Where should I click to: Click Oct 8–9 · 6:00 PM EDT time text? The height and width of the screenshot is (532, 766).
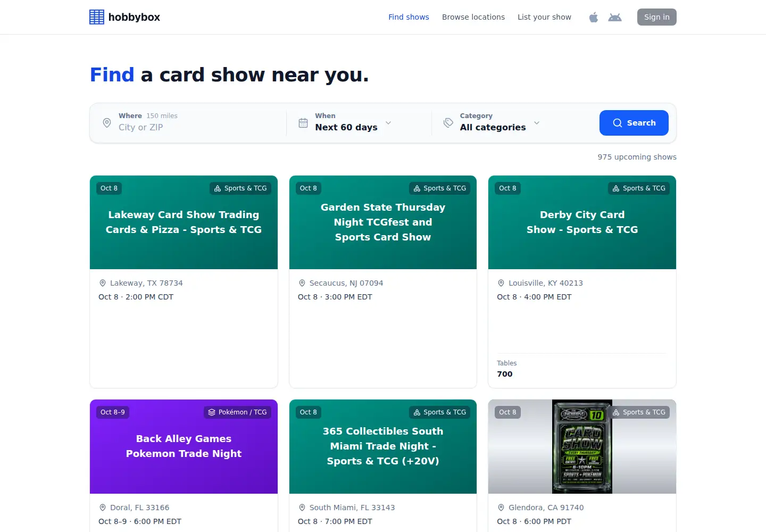tap(140, 521)
